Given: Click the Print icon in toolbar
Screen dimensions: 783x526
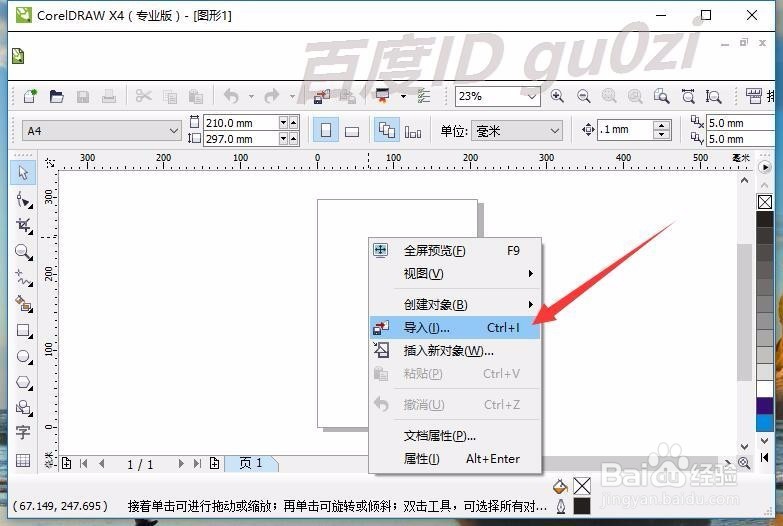Looking at the screenshot, I should click(109, 96).
